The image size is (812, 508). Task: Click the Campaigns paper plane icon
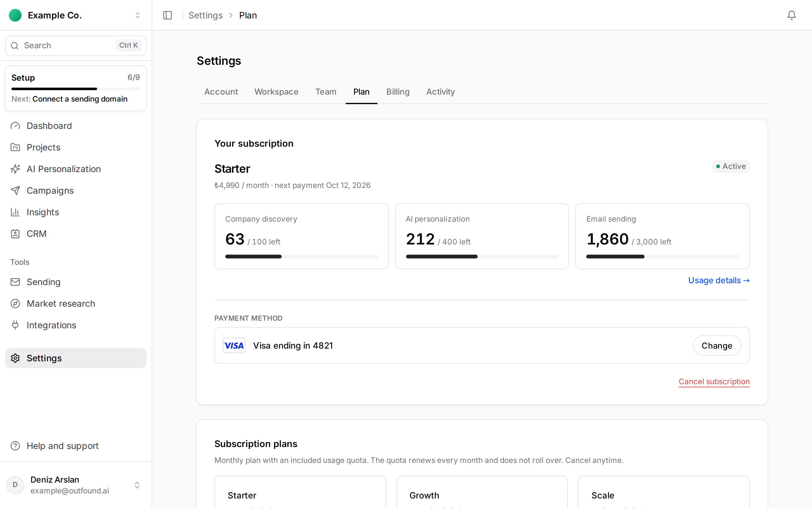coord(15,190)
